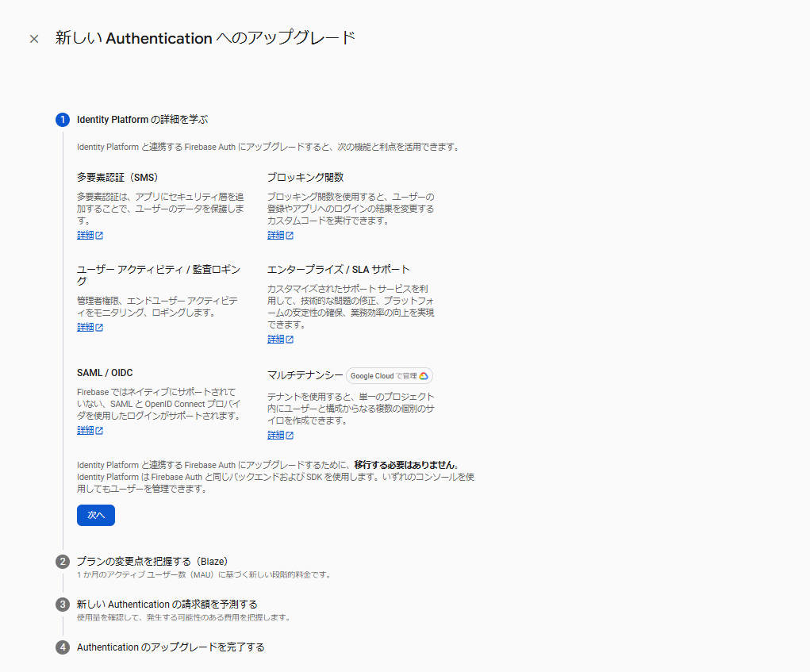Open the 詳細 link under ユーザー アクティビティ / 監査ロギング

point(90,327)
